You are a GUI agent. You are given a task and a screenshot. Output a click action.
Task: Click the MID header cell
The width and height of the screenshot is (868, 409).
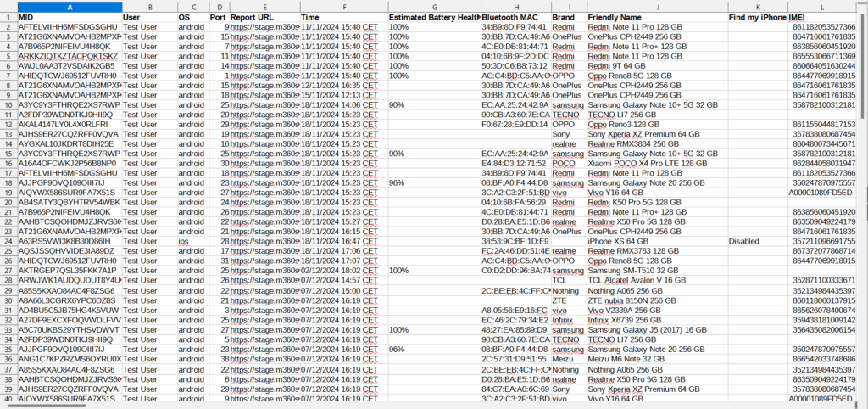click(x=70, y=17)
